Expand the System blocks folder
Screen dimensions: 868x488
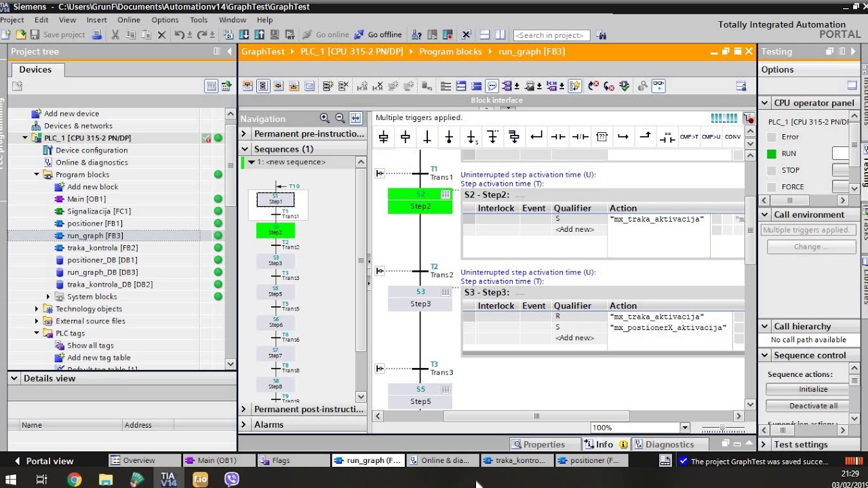click(x=48, y=297)
